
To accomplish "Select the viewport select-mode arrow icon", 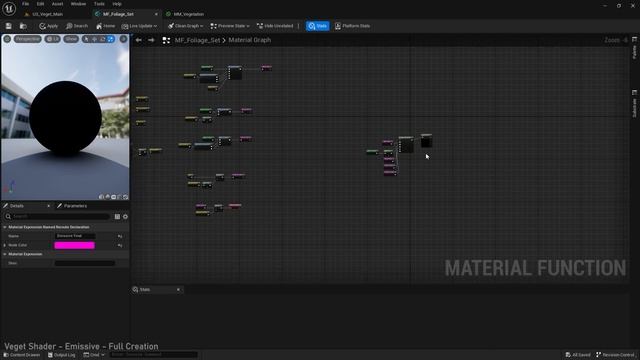I will [86, 39].
